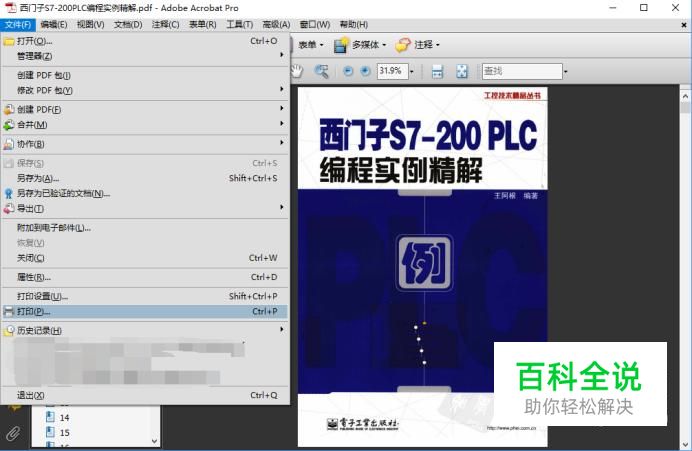The width and height of the screenshot is (692, 451).
Task: Choose 另存为(A)... menu item
Action: pos(145,178)
